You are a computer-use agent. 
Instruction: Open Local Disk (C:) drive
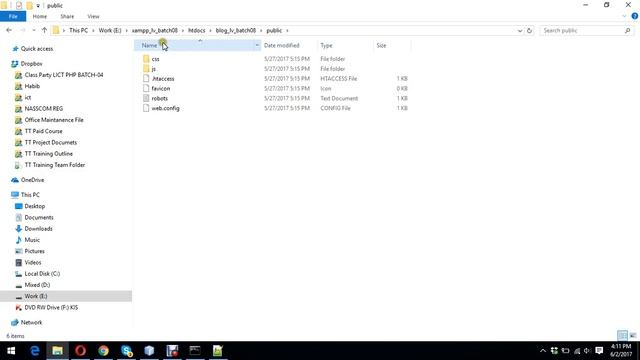(x=42, y=273)
